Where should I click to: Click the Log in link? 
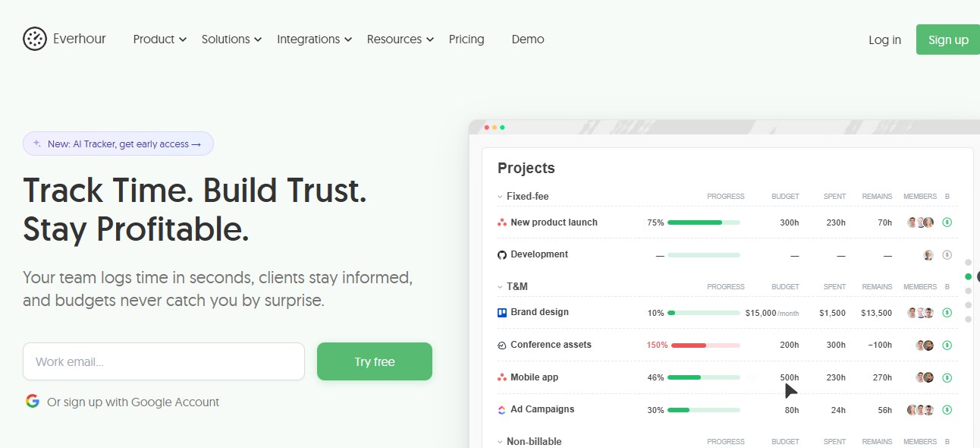coord(884,39)
